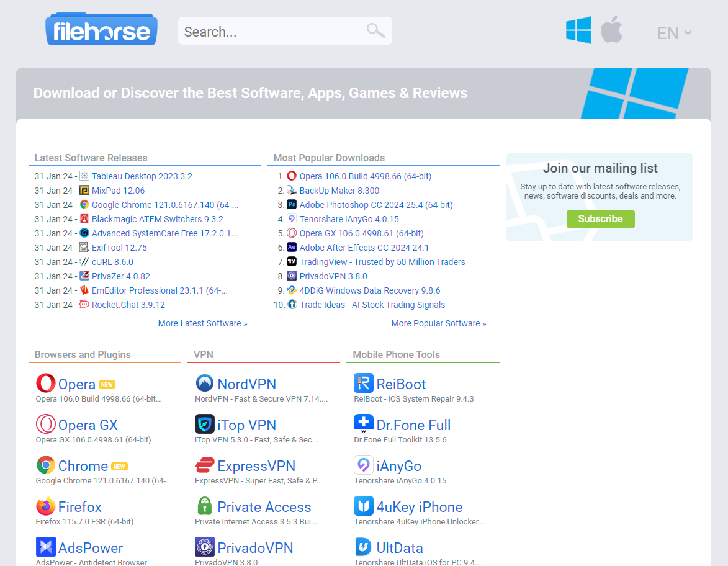Click the ReiBoot icon
The height and width of the screenshot is (566, 728).
[x=364, y=383]
